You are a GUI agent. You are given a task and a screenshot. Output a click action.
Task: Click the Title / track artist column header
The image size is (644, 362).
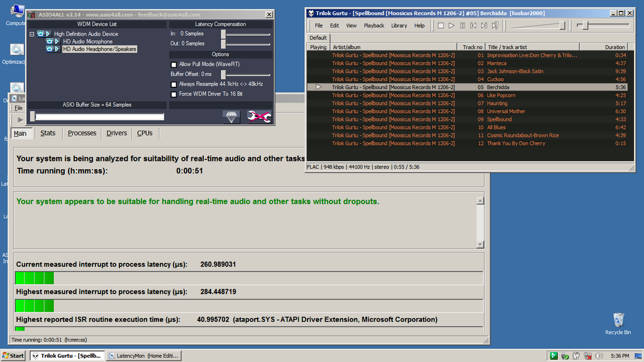coord(532,47)
